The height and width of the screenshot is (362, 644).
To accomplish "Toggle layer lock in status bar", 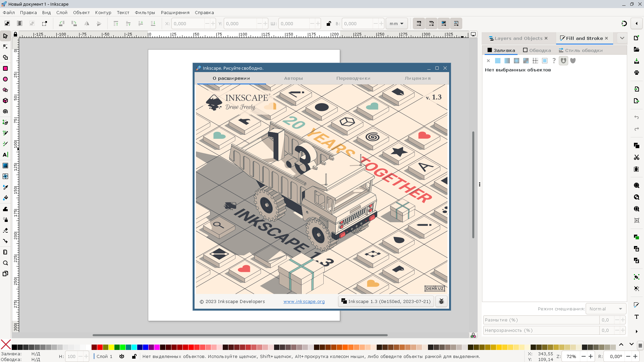I will point(134,356).
